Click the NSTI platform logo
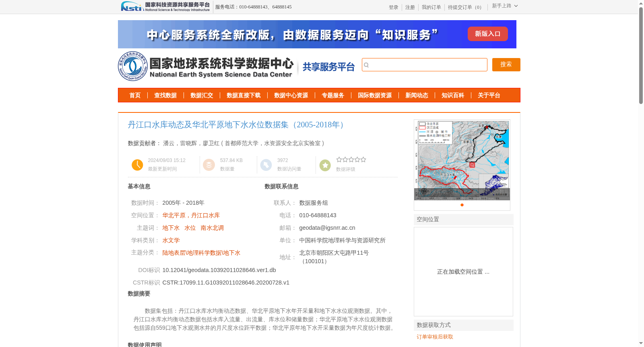This screenshot has height=347, width=644. tap(165, 6)
